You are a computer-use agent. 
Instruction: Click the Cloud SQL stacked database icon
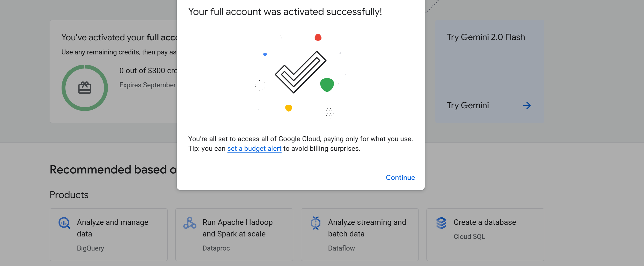pos(441,223)
